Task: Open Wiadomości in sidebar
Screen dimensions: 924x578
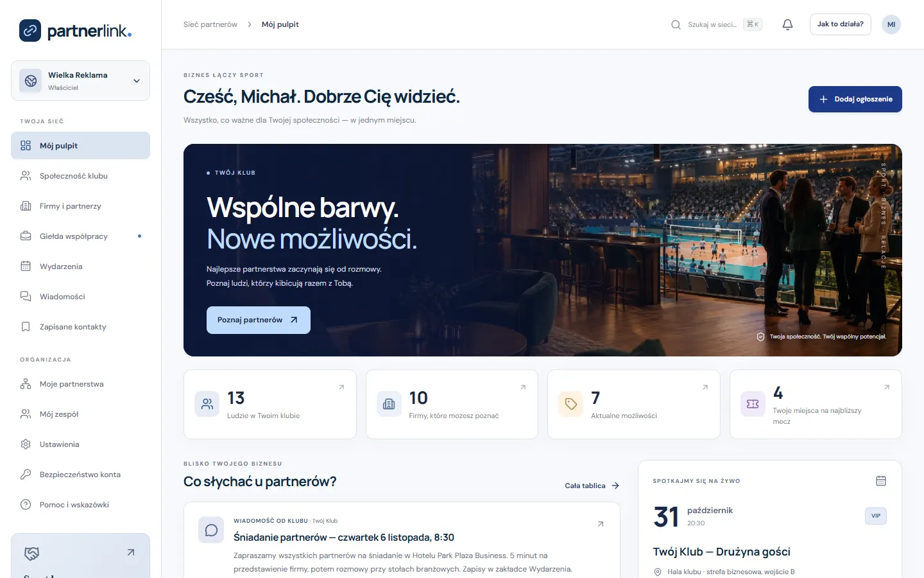Action: [x=80, y=297]
